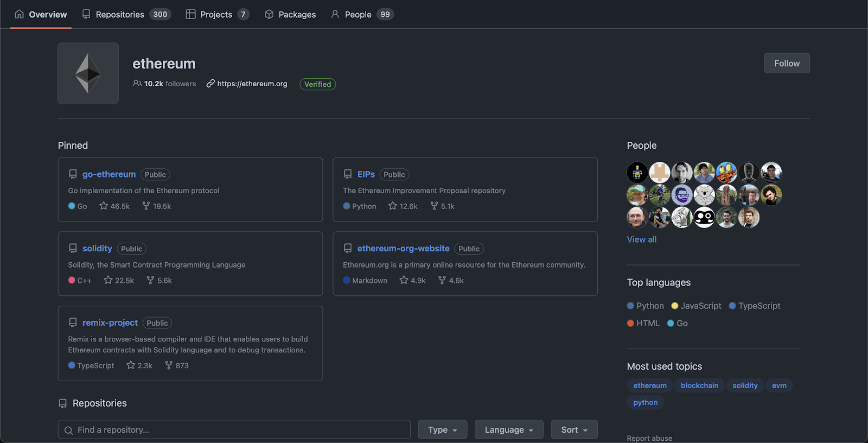The width and height of the screenshot is (868, 443).
Task: Click the ethereum topic tag
Action: coord(650,385)
